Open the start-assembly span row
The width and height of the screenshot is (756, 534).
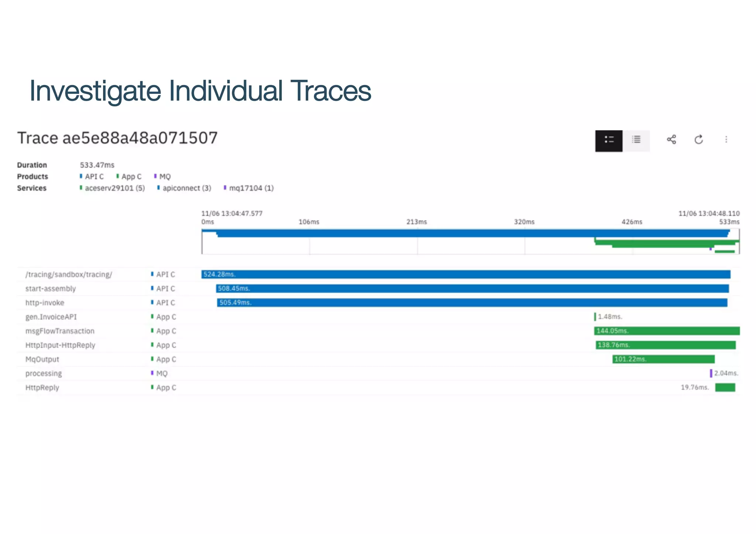pyautogui.click(x=378, y=289)
